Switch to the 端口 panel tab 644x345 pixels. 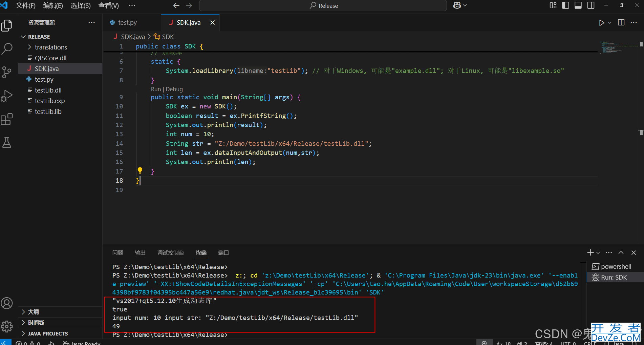click(223, 253)
